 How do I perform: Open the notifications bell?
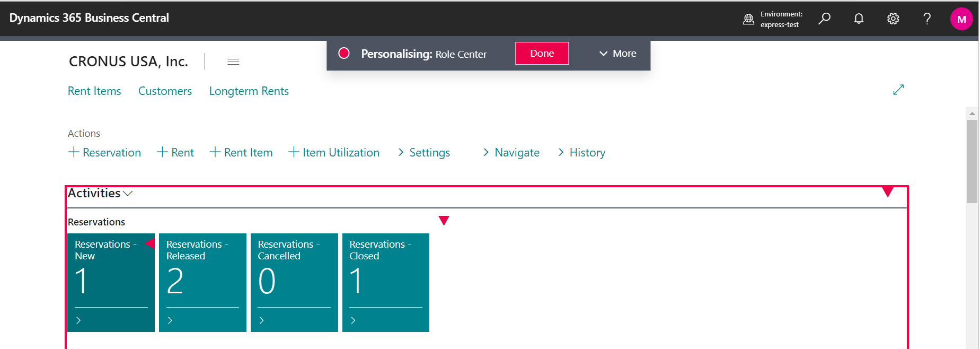(x=859, y=19)
